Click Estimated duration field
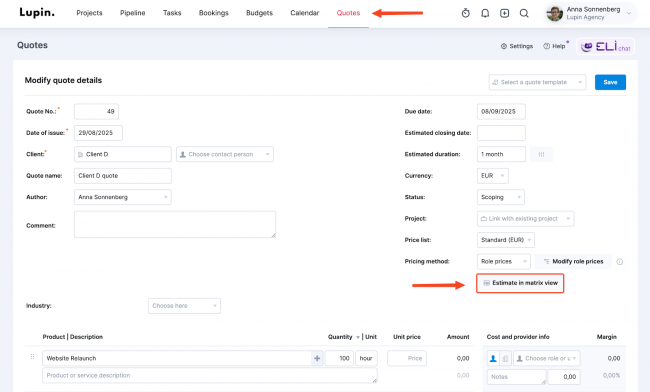Image resolution: width=650 pixels, height=392 pixels. tap(501, 154)
